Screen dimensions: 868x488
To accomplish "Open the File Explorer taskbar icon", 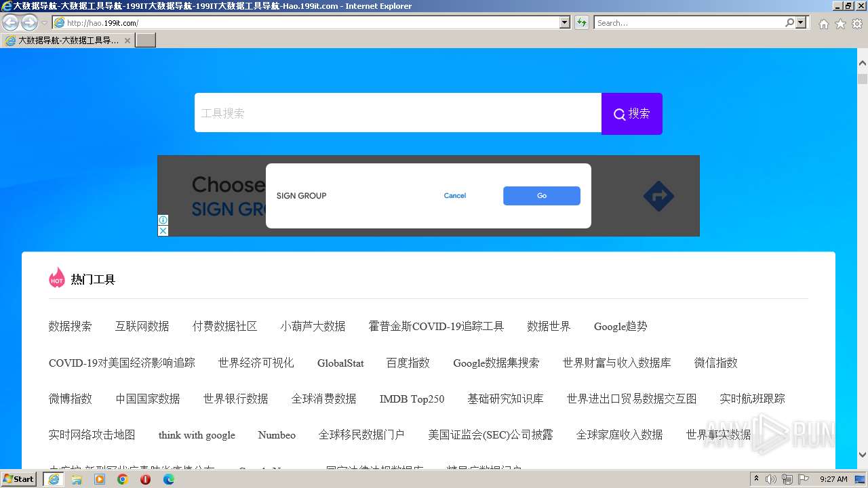I will point(77,479).
